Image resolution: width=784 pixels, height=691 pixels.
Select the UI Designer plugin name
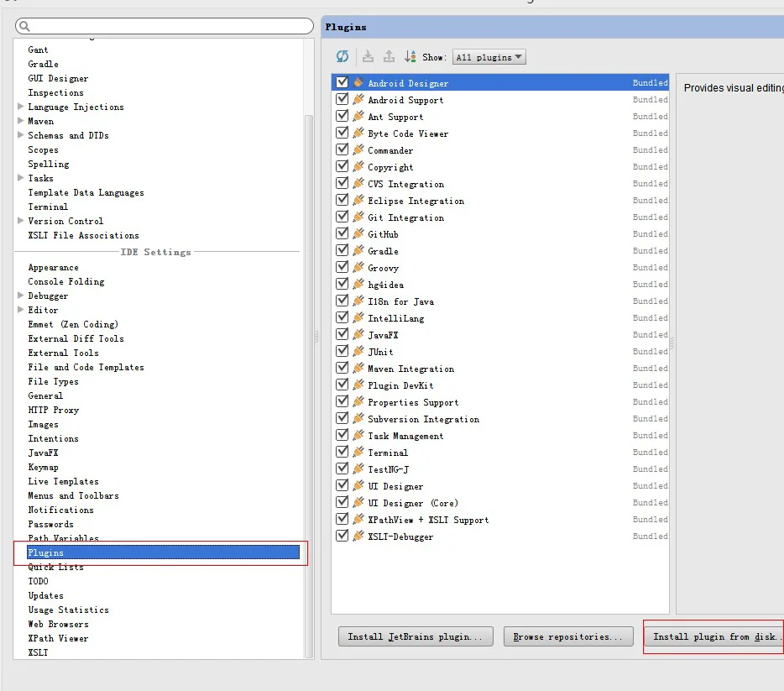(x=395, y=486)
